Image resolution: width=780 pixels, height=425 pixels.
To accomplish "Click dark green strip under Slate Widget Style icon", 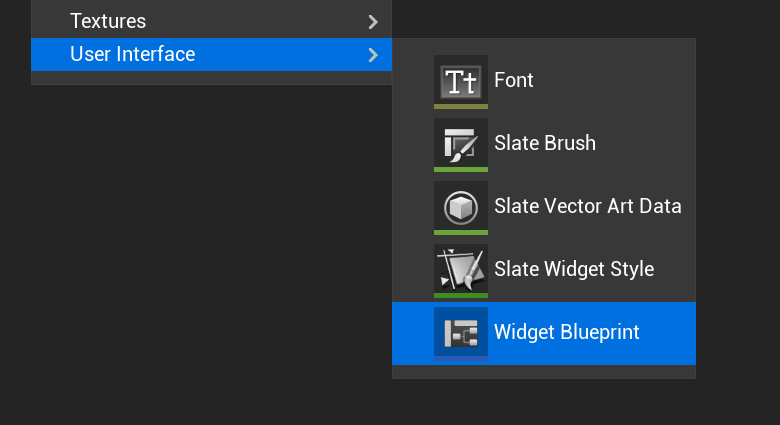I will point(461,295).
